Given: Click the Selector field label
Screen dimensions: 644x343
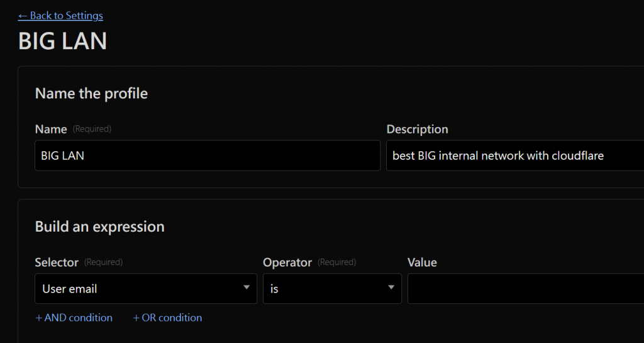Looking at the screenshot, I should point(57,262).
